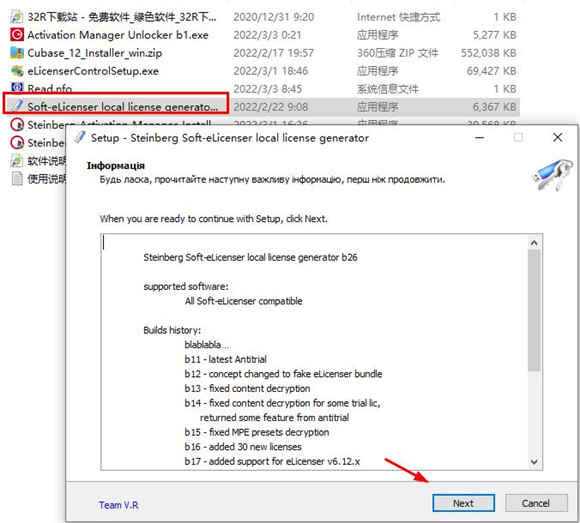580x523 pixels.
Task: Click the 69,427 KB size cell
Action: (491, 71)
